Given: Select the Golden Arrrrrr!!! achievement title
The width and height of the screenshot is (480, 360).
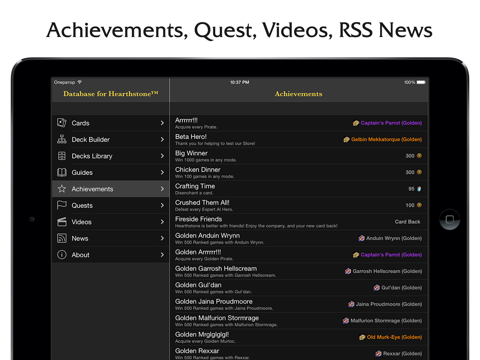Looking at the screenshot, I should coord(198,252).
